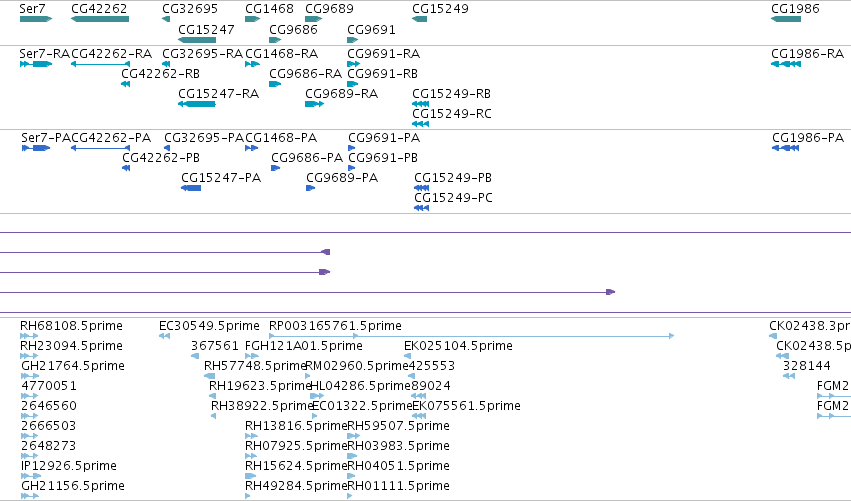The height and width of the screenshot is (501, 851).
Task: Click the CG42262 gene arrow
Action: click(100, 19)
